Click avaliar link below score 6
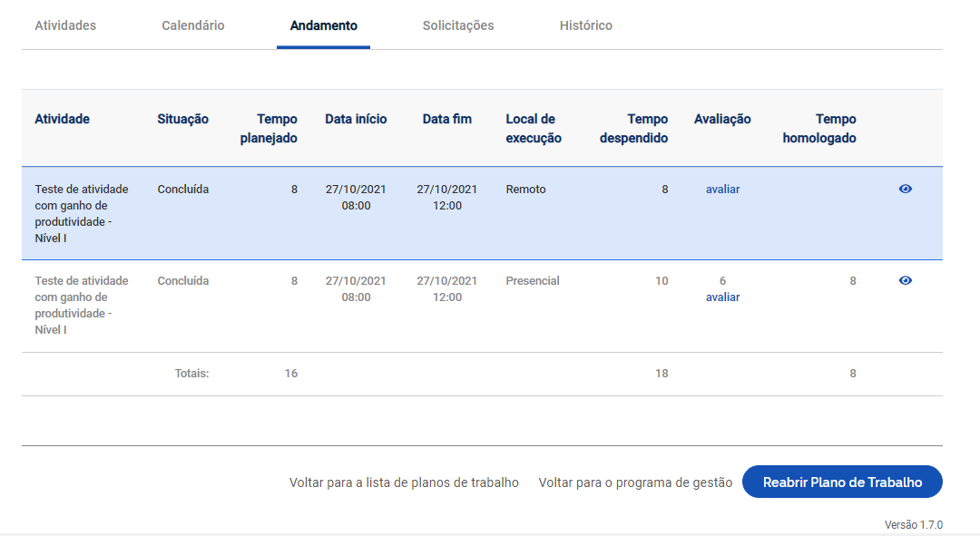The height and width of the screenshot is (536, 980). pyautogui.click(x=722, y=297)
